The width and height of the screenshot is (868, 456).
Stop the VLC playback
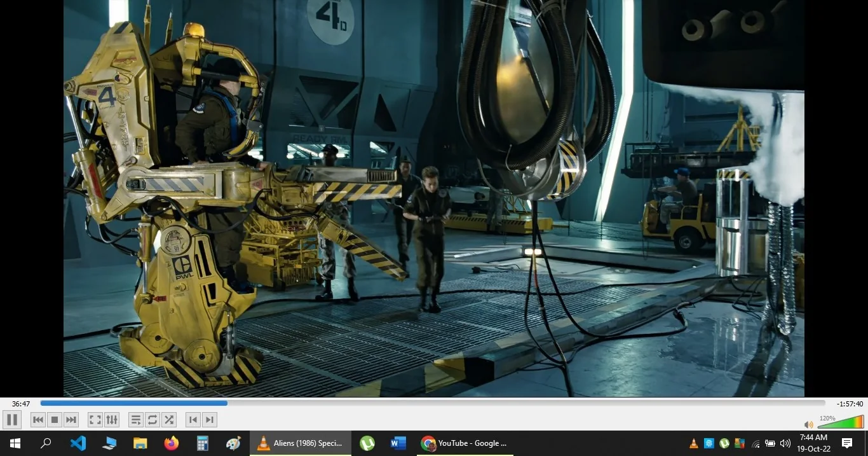tap(55, 420)
